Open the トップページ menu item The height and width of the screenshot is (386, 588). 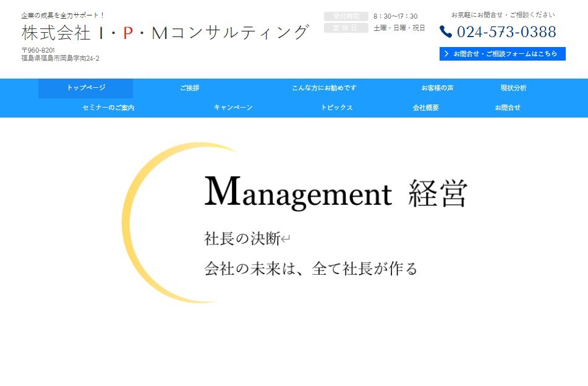pyautogui.click(x=85, y=88)
